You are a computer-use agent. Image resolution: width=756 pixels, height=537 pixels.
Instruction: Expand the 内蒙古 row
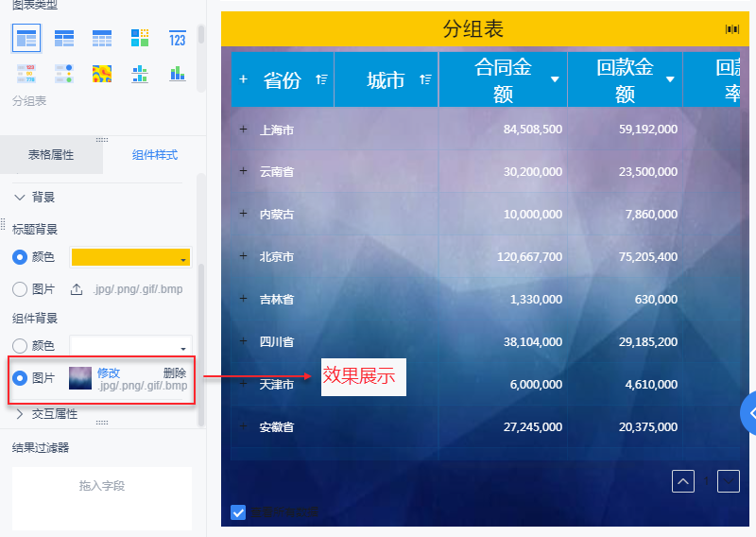(244, 214)
